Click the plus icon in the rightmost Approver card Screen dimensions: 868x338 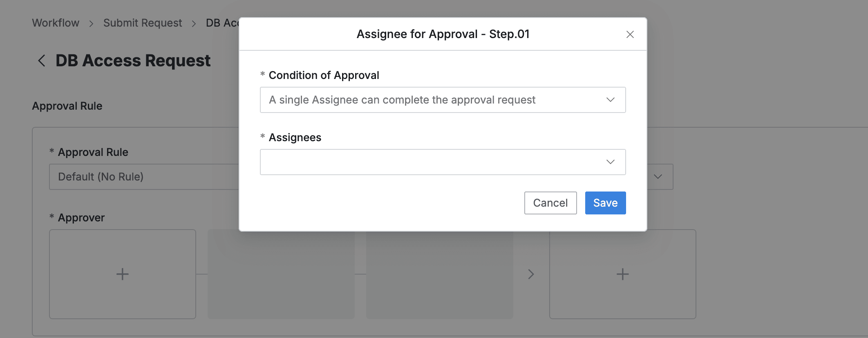pos(622,274)
